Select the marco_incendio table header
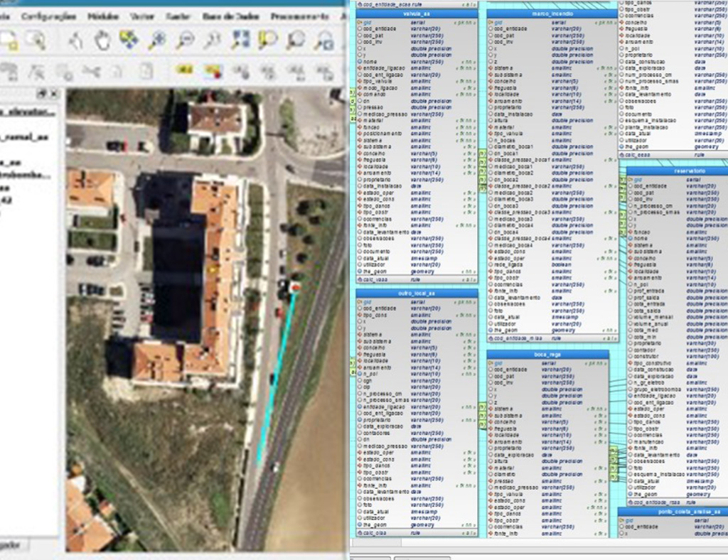Viewport: 728px width, 560px height. pyautogui.click(x=552, y=14)
